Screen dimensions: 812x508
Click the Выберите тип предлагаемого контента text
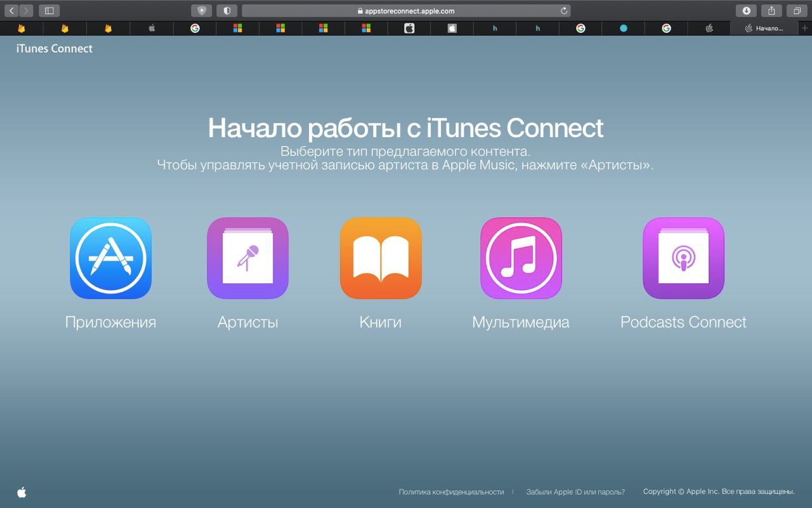click(x=405, y=152)
